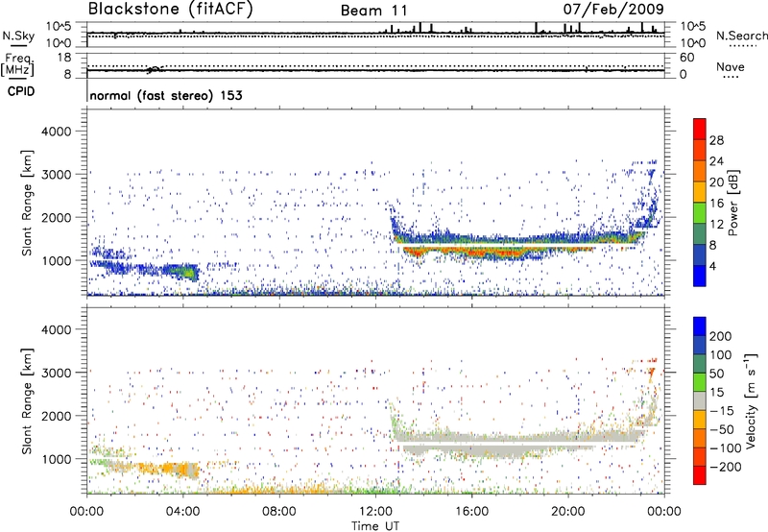The width and height of the screenshot is (768, 532).
Task: Select the "Beam 11" heading text
Action: (x=374, y=11)
